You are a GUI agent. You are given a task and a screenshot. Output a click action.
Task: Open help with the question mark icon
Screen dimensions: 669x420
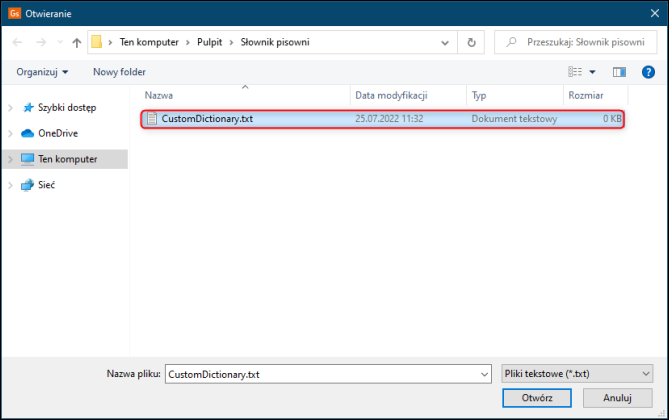[648, 72]
